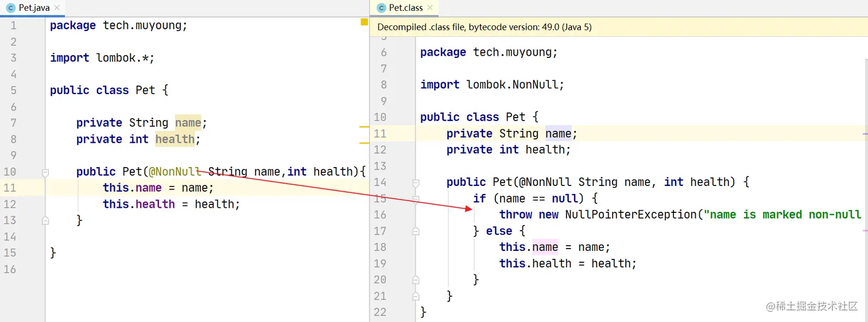Click highlighted 'name' field on line 7 of Pet.java
This screenshot has width=868, height=322.
(x=188, y=123)
